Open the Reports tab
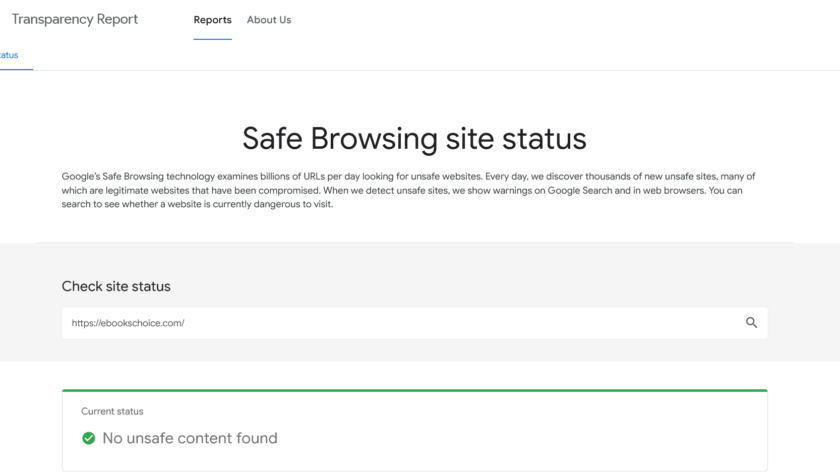This screenshot has width=840, height=473. point(213,20)
